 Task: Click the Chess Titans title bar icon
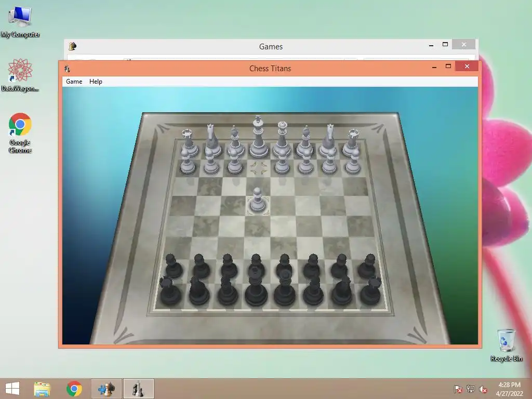coord(67,69)
